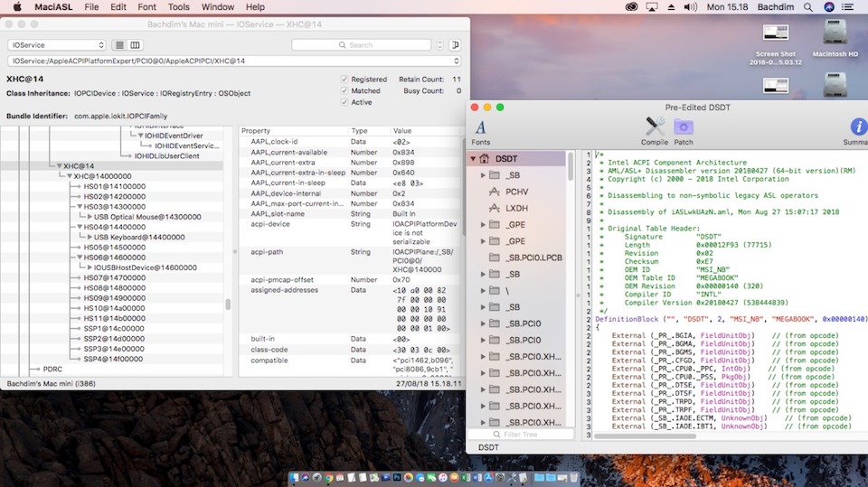Viewport: 868px width, 487px height.
Task: Open the Font menu
Action: click(146, 6)
